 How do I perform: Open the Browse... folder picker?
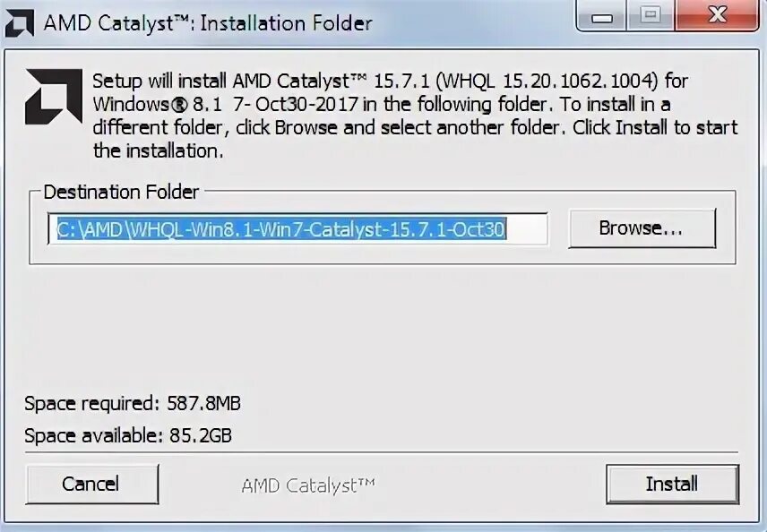click(642, 228)
